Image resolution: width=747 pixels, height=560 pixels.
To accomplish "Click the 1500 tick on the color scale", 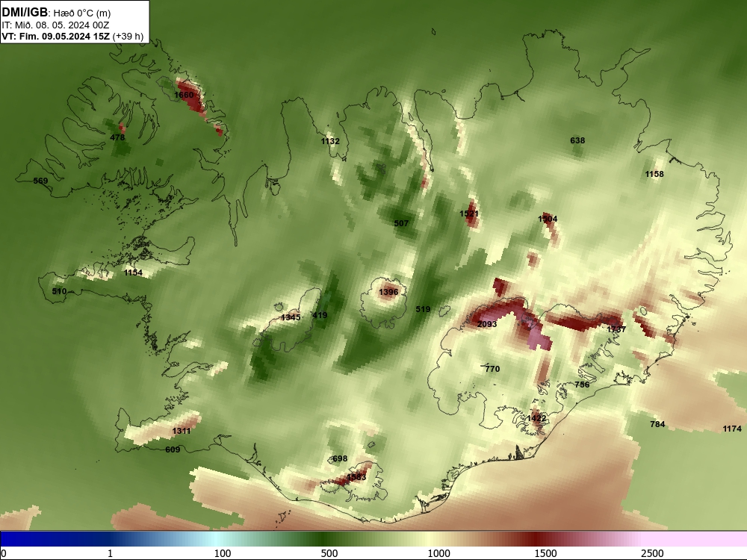I will 545,553.
